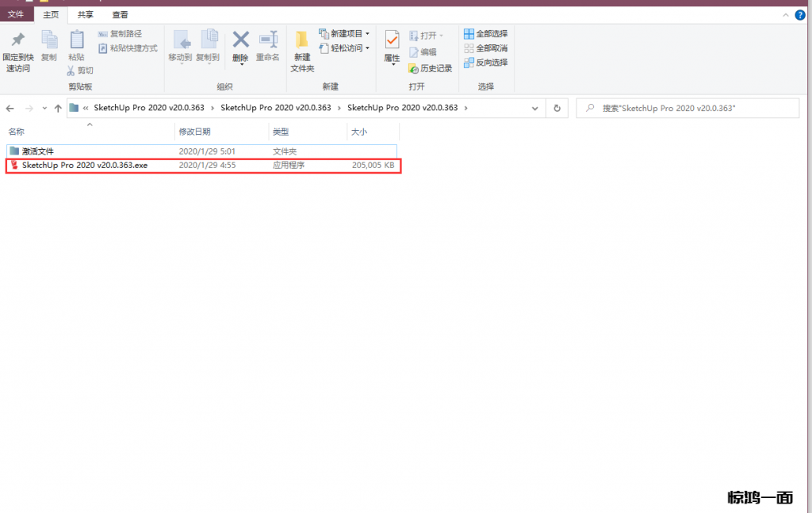Click the search box for SketchUp Pro folder

(687, 108)
